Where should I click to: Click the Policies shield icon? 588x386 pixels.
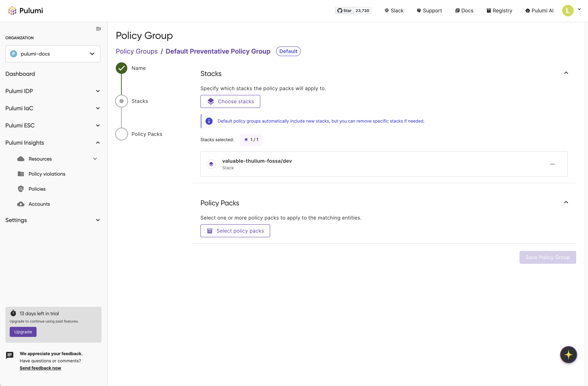21,189
